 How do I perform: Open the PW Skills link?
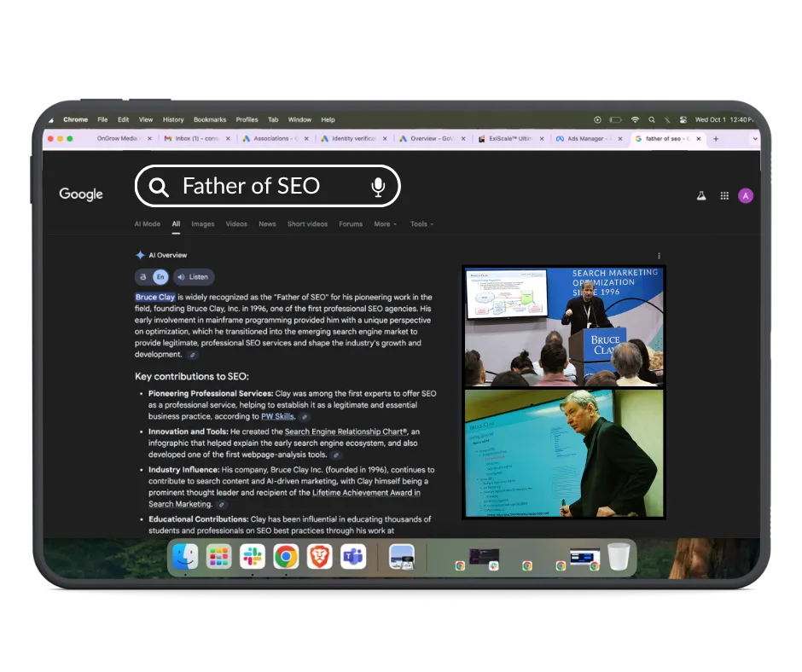(x=278, y=417)
